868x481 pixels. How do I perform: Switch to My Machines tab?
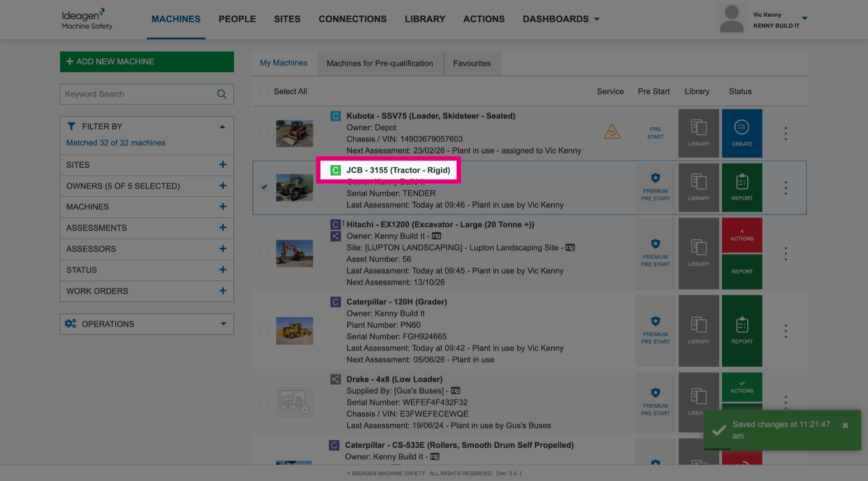point(283,63)
